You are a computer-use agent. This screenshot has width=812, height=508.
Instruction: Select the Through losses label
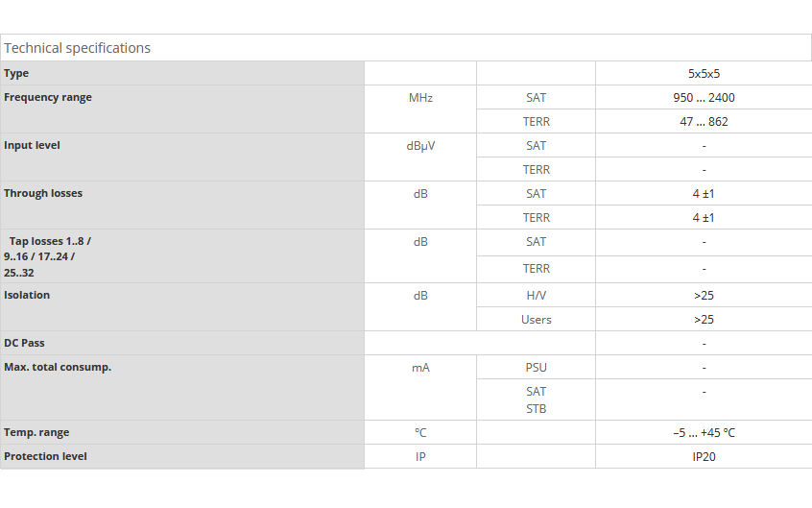pos(43,193)
